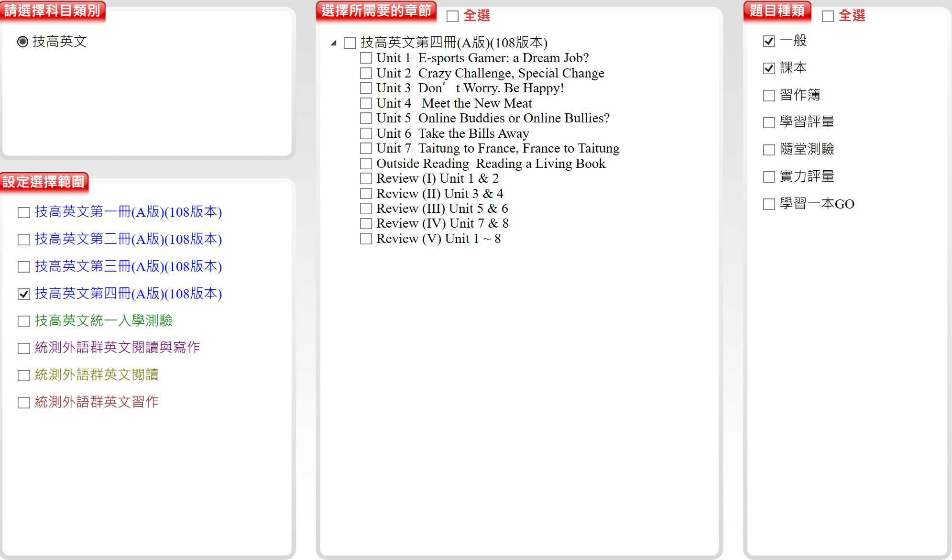This screenshot has width=952, height=560.
Task: Enable the 習作簿 question type
Action: pos(769,96)
